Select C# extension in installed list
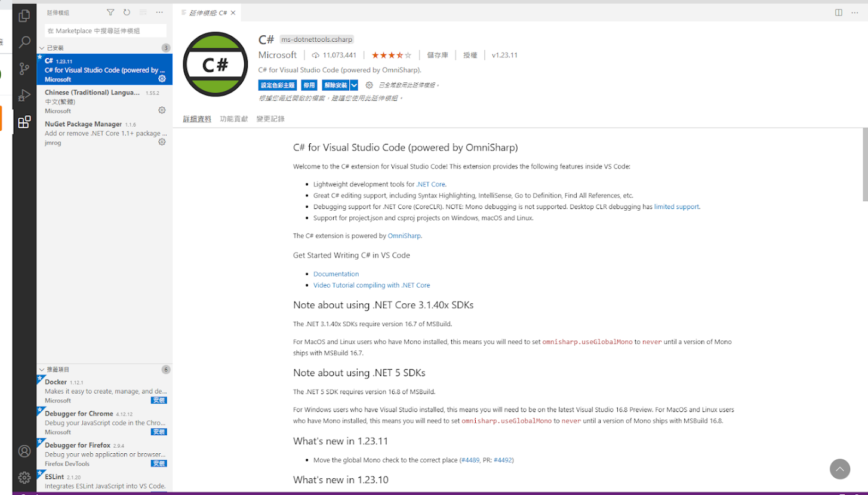 coord(104,69)
